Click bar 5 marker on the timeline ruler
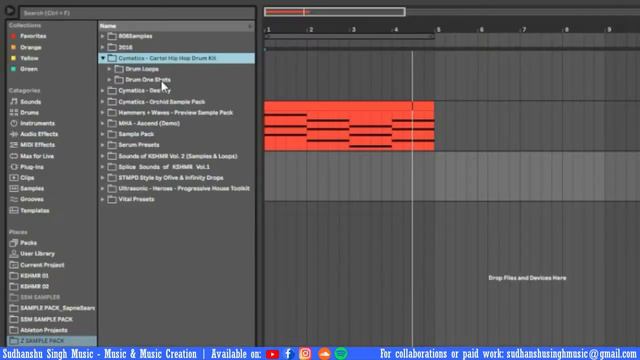 point(438,29)
